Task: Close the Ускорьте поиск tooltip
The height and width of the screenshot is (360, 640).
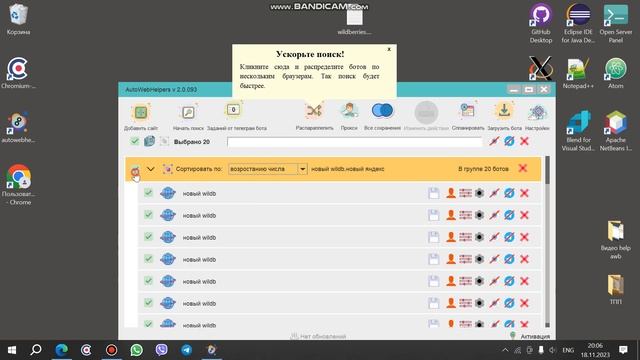Action: coord(389,49)
